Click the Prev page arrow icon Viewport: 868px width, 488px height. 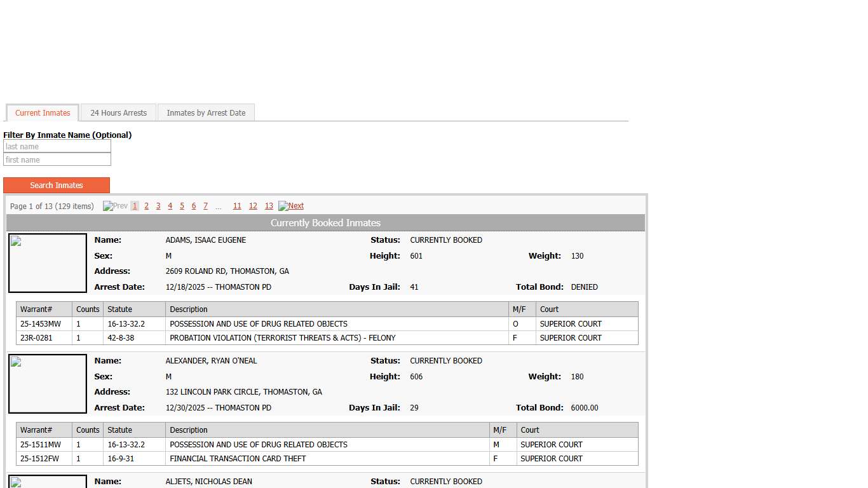coord(107,206)
